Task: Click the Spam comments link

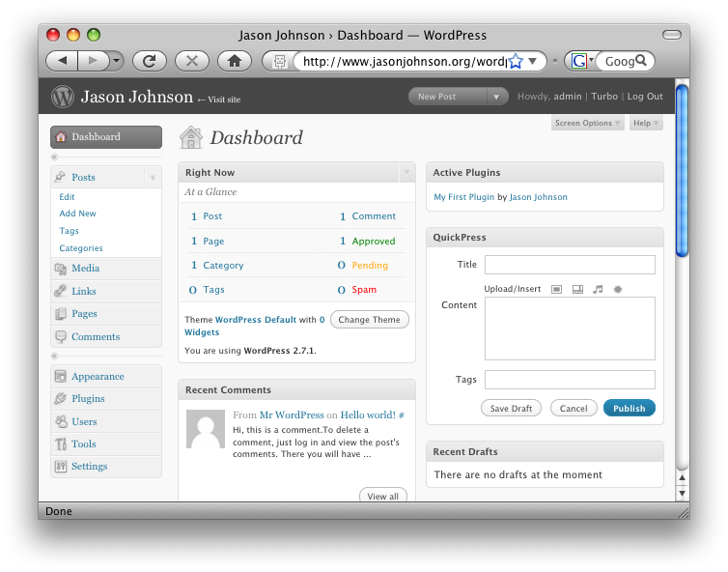Action: point(364,290)
